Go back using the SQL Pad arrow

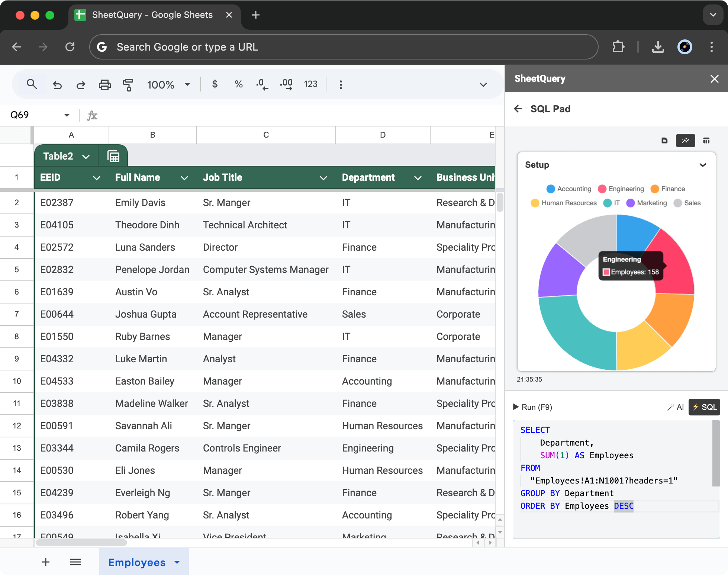518,109
